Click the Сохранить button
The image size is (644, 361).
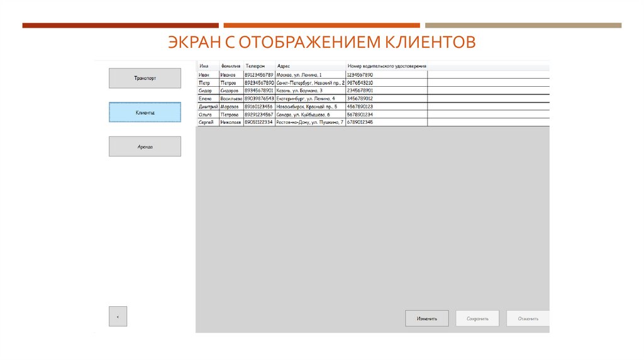coord(477,318)
